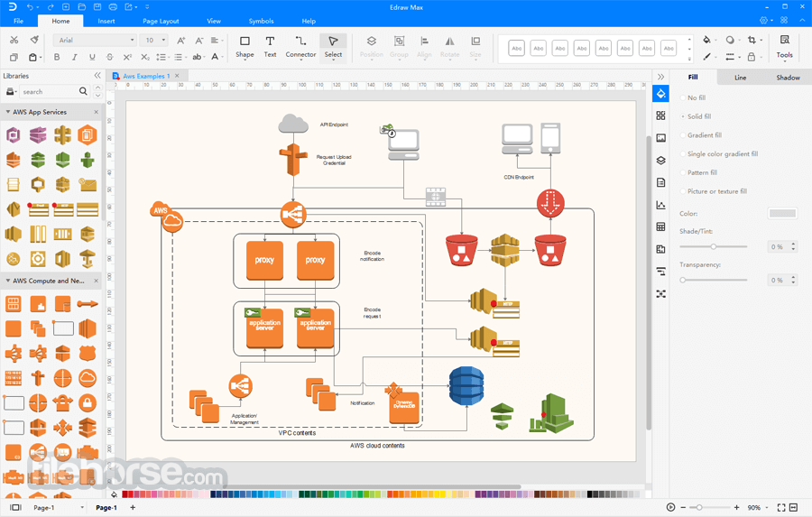Choose the Select pointer tool
This screenshot has width=812, height=517.
[x=333, y=47]
